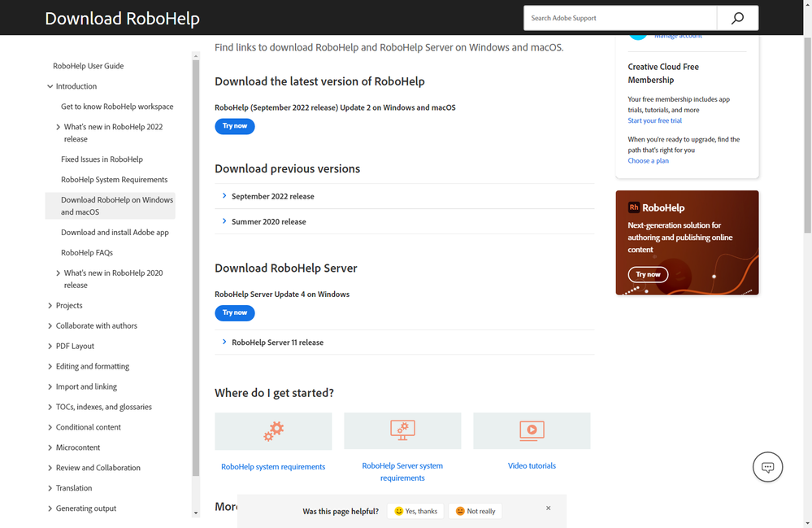This screenshot has height=528, width=812.
Task: Open RoboHelp System Requirements sidebar item
Action: pos(115,180)
